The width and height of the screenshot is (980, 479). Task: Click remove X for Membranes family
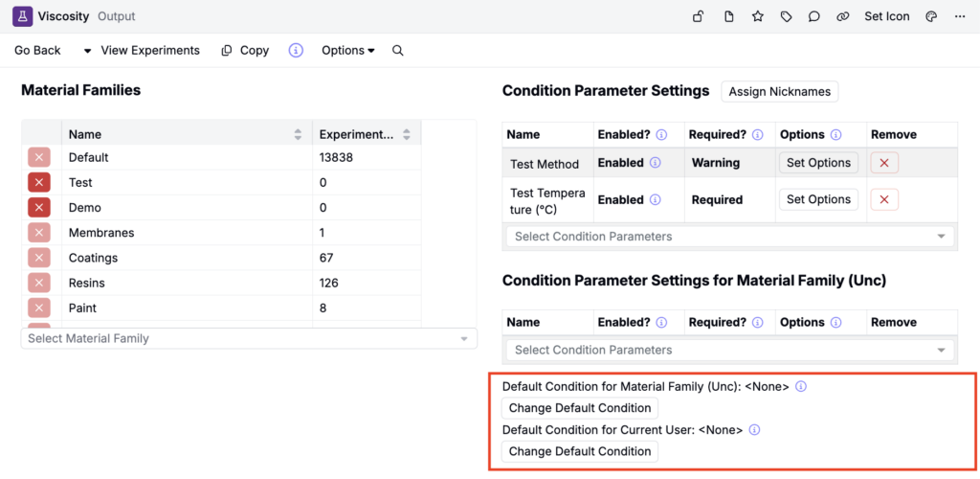(38, 233)
